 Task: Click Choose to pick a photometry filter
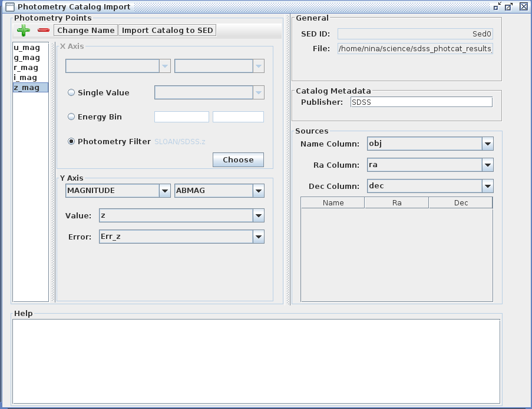[x=238, y=159]
